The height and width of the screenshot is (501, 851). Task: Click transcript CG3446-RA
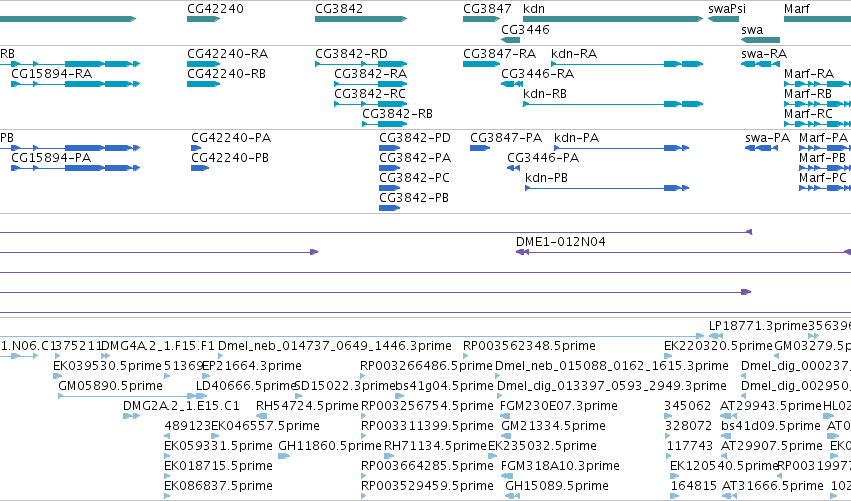click(x=537, y=74)
